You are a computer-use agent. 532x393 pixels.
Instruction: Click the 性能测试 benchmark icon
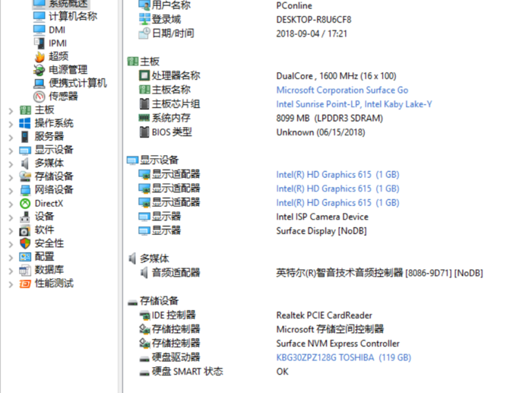click(x=25, y=284)
